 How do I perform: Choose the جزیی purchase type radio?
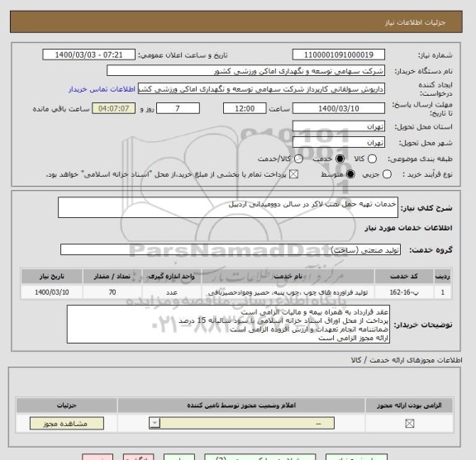(x=387, y=174)
